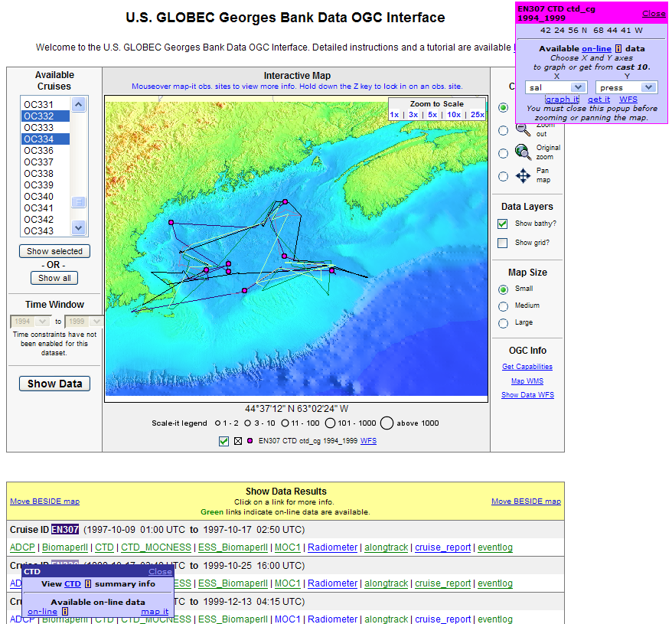The width and height of the screenshot is (672, 624).
Task: Select the Original zoom radio button
Action: point(503,154)
